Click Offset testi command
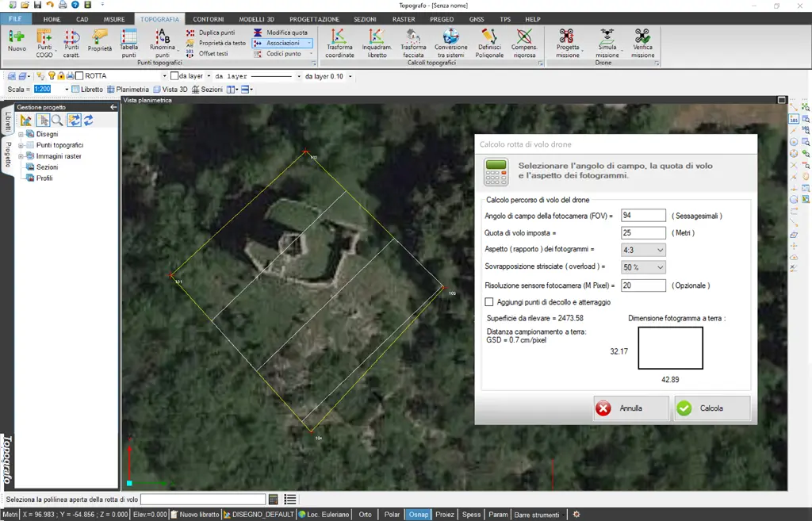The width and height of the screenshot is (812, 521). [x=207, y=53]
